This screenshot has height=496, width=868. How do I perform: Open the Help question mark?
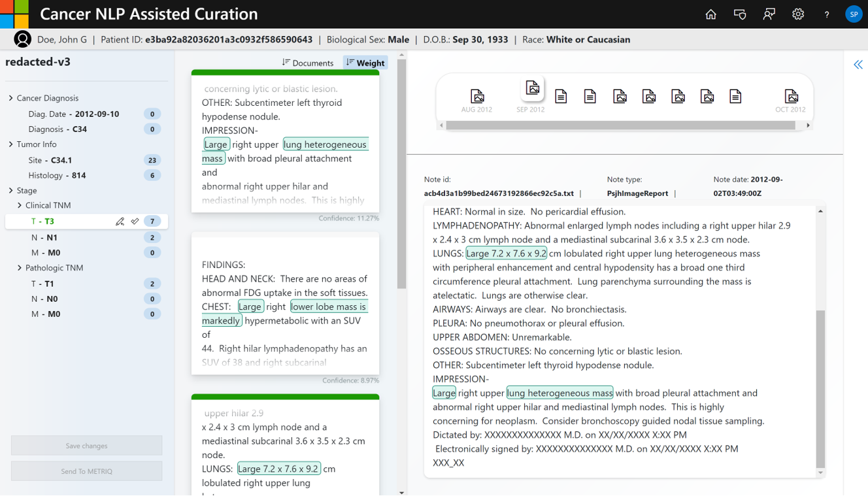(x=827, y=14)
